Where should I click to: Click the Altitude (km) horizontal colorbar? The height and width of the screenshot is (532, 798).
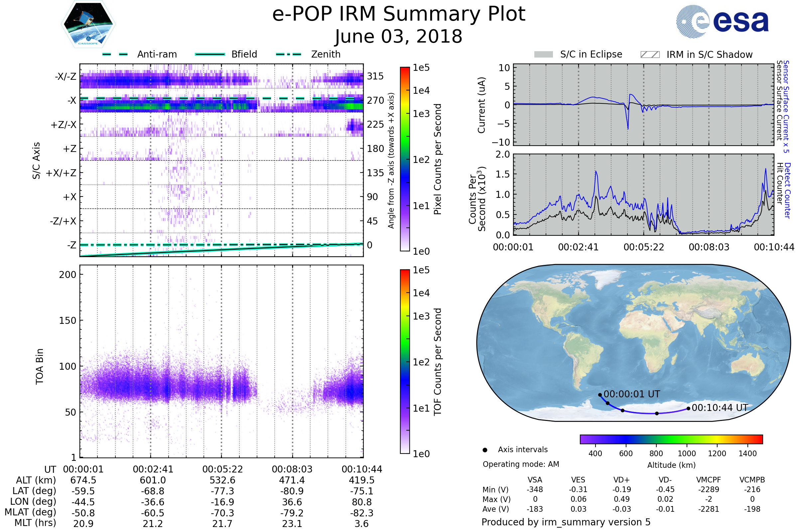pos(671,439)
